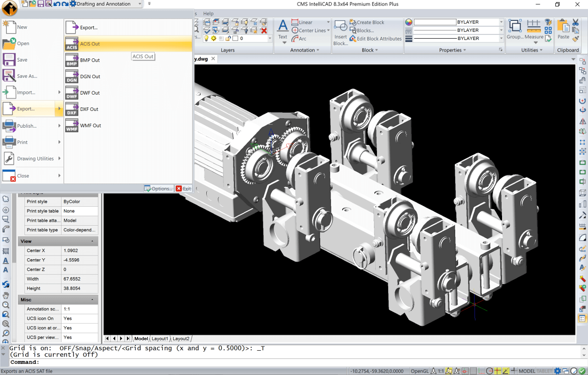Image resolution: width=588 pixels, height=375 pixels.
Task: Click the Insert Block tool
Action: (x=340, y=32)
